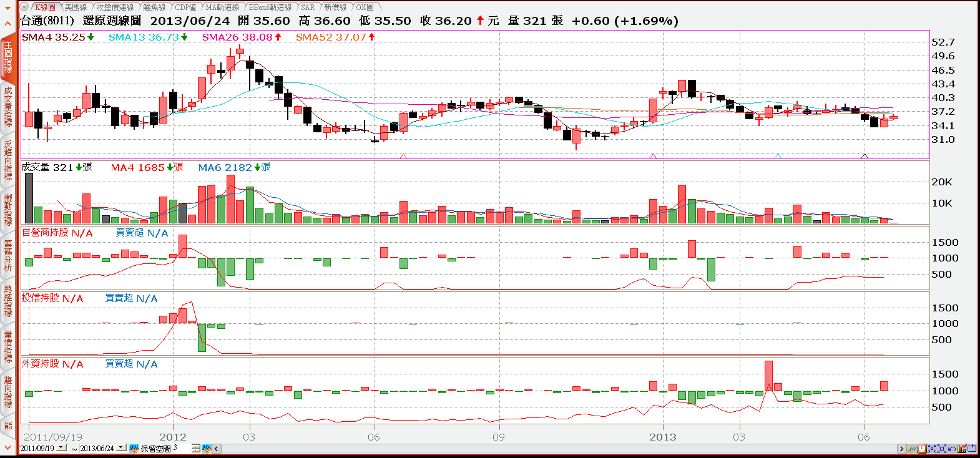Click the 買賣超 N/A label in 外資 panel
Viewport: 980px width, 458px height.
[131, 364]
